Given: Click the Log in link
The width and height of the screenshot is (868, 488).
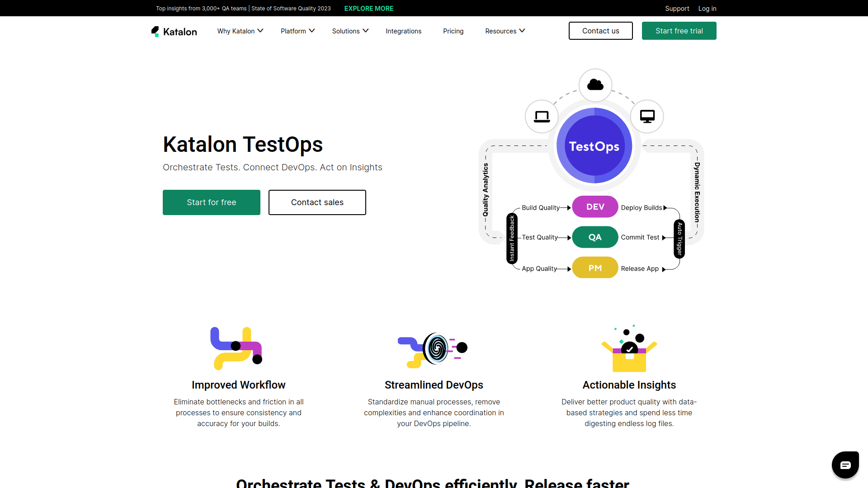Looking at the screenshot, I should coord(707,8).
